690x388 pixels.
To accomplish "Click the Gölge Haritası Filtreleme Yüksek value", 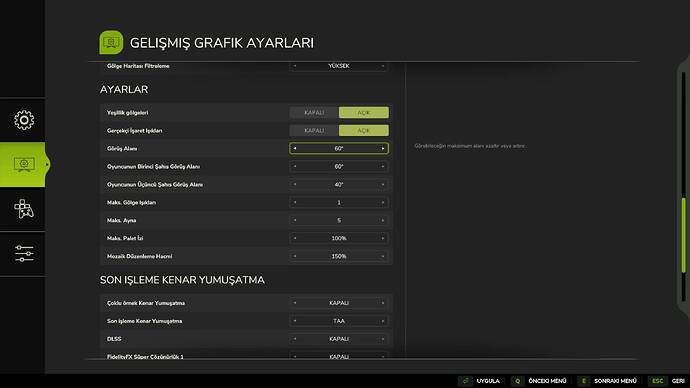I will 339,66.
